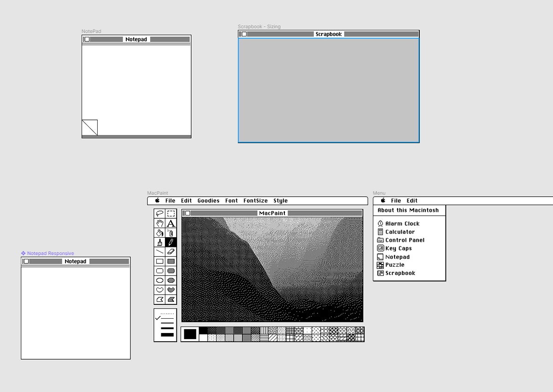Choose the dotted line width option

[x=167, y=314]
